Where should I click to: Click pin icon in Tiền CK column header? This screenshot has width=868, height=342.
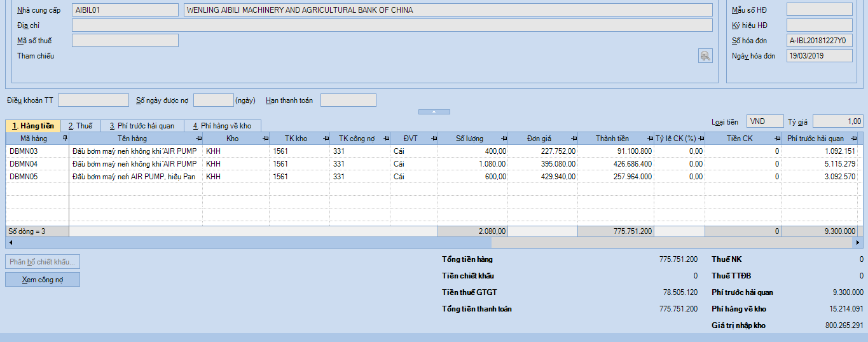pyautogui.click(x=777, y=138)
